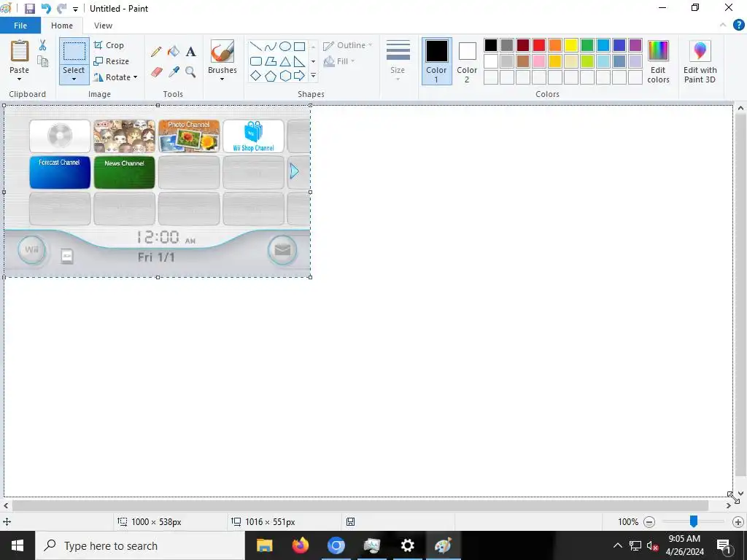The height and width of the screenshot is (560, 747).
Task: Open the File menu
Action: click(20, 26)
